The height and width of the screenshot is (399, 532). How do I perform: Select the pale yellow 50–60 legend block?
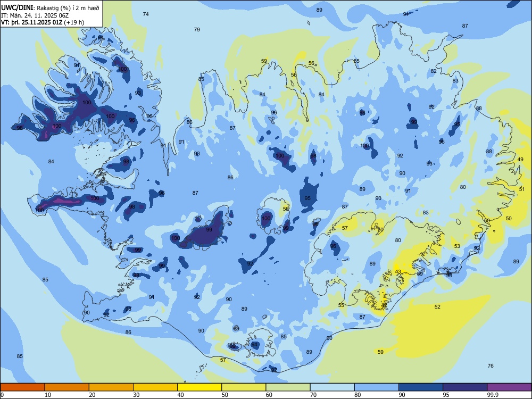point(244,387)
